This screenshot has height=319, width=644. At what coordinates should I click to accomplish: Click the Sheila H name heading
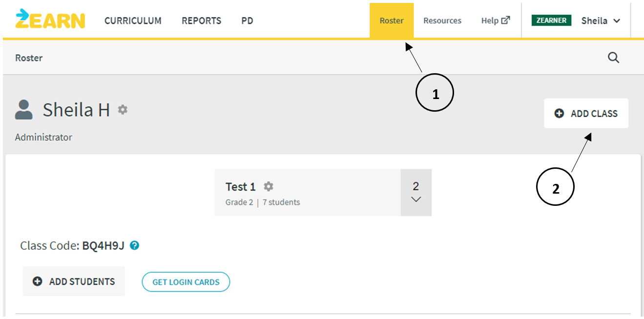(76, 110)
